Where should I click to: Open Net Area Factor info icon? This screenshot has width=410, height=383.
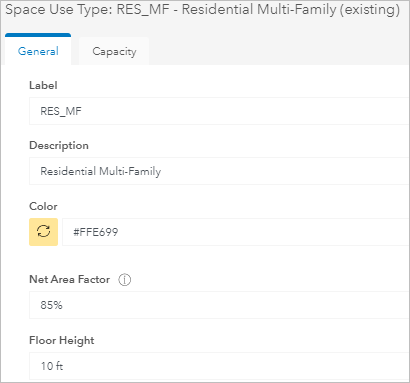pyautogui.click(x=125, y=279)
